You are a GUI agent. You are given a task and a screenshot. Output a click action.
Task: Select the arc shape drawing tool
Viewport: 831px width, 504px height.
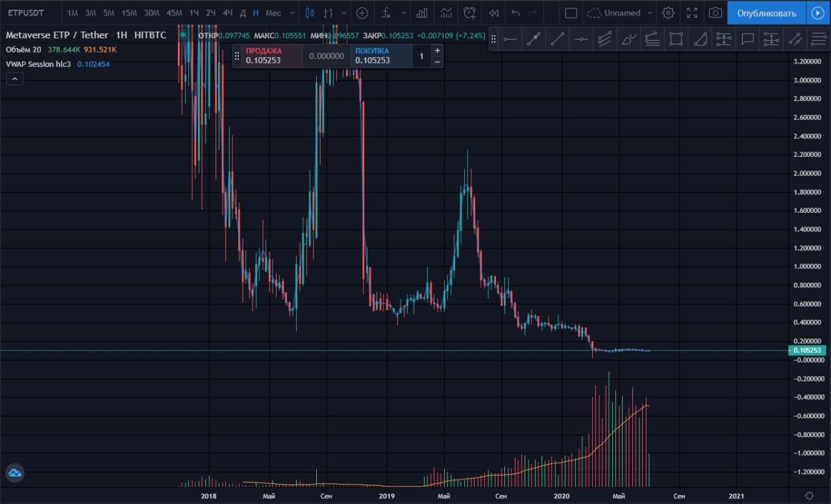(700, 40)
